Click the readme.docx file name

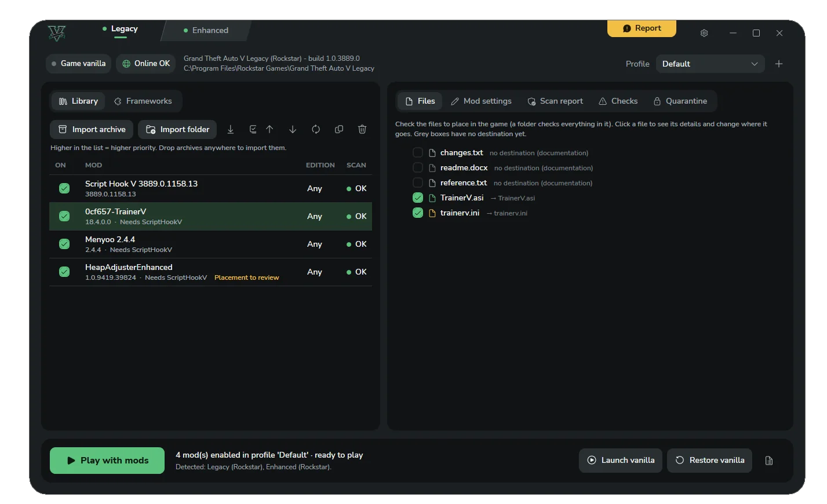click(464, 167)
